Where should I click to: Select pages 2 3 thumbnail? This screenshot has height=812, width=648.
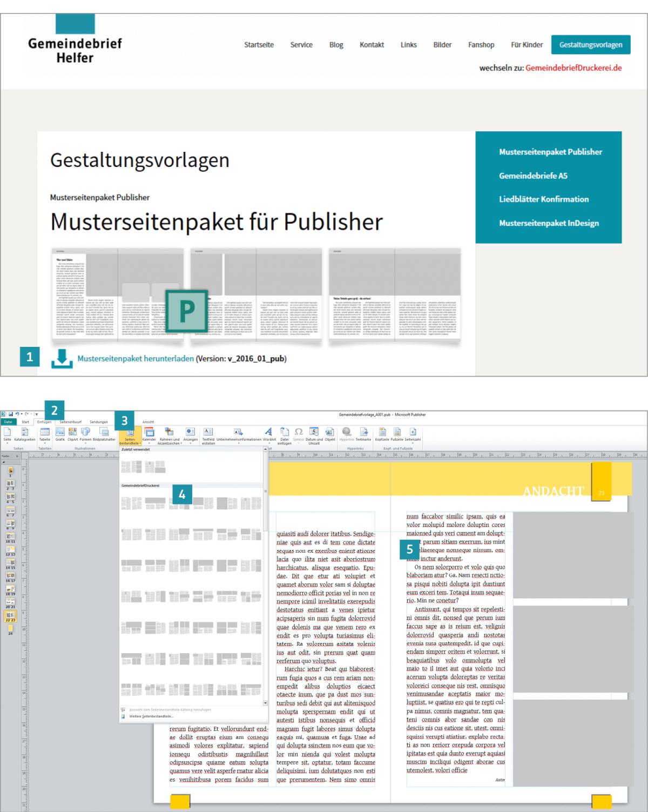10,485
